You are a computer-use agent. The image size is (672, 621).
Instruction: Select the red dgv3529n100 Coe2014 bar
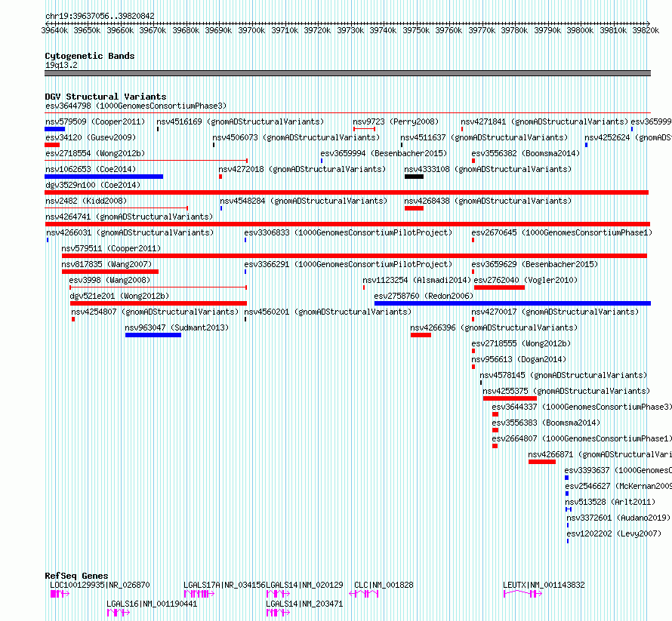click(x=347, y=192)
